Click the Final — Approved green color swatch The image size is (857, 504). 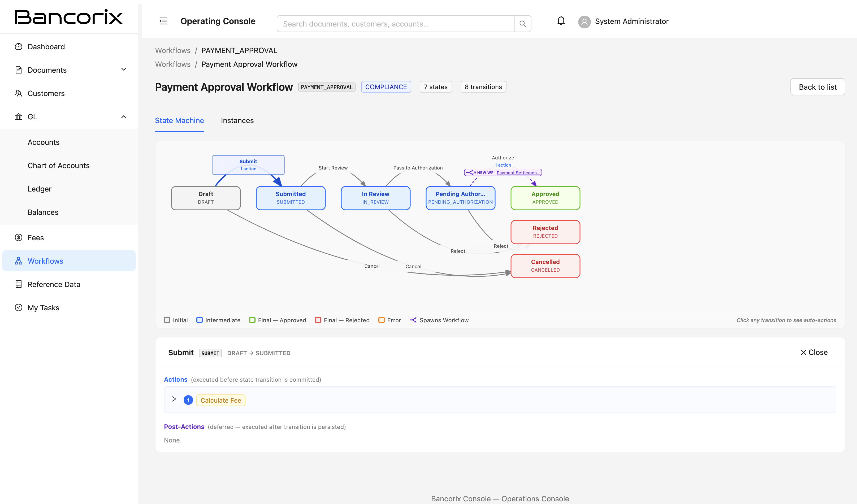pyautogui.click(x=252, y=320)
